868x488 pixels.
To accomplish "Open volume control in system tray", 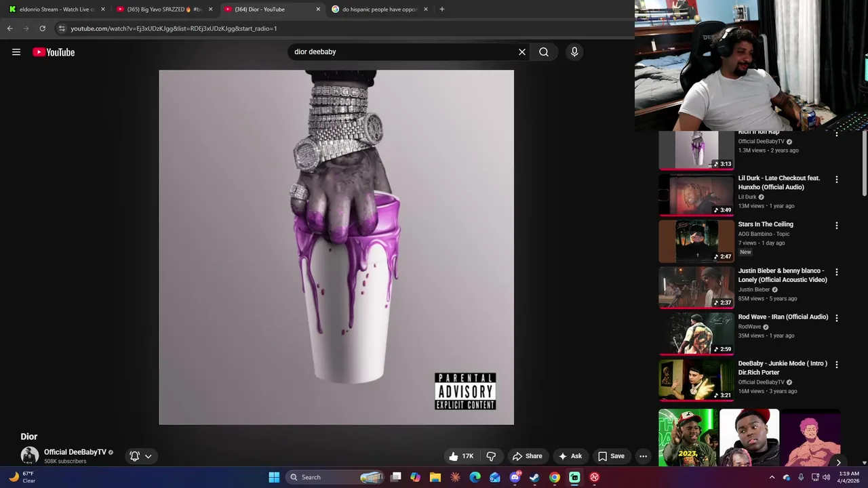I will point(826,477).
